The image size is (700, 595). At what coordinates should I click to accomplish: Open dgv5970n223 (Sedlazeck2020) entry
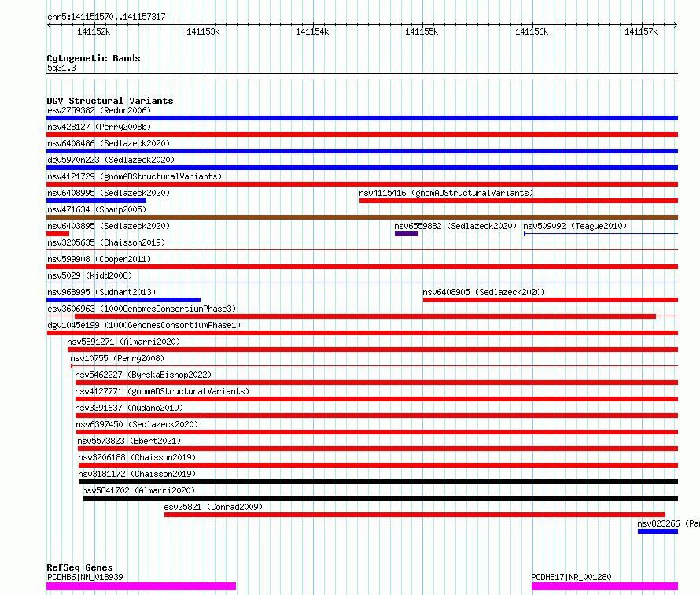[111, 160]
